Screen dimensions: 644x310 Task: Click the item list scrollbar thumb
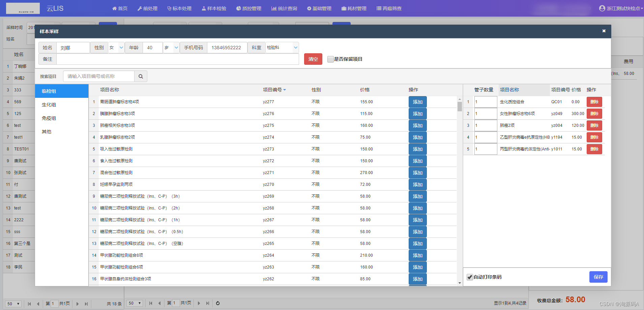[x=460, y=107]
